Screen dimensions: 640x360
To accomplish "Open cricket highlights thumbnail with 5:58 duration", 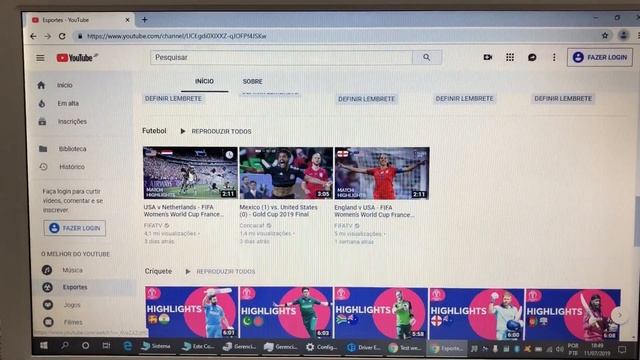I will pos(381,313).
